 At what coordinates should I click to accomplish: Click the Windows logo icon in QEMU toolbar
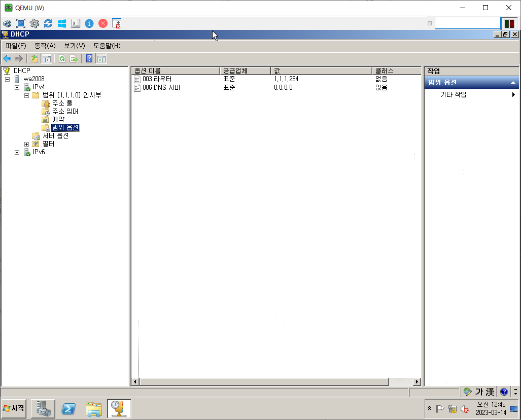pyautogui.click(x=62, y=23)
